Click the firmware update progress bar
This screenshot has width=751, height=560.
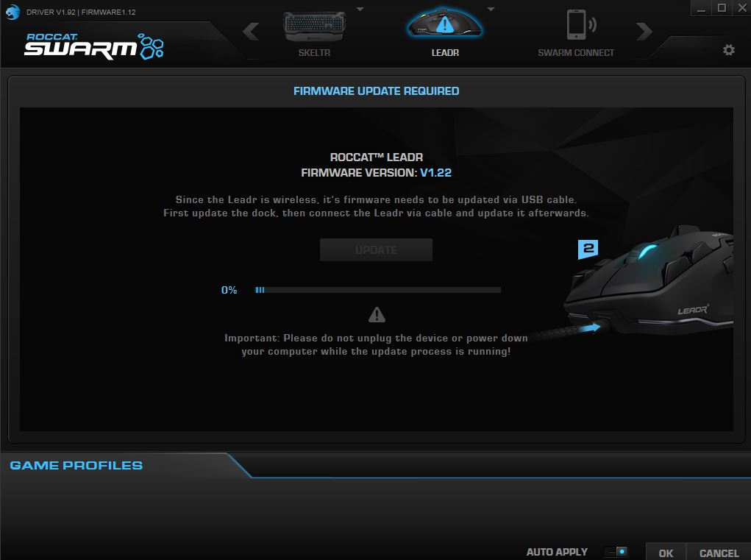pyautogui.click(x=377, y=290)
